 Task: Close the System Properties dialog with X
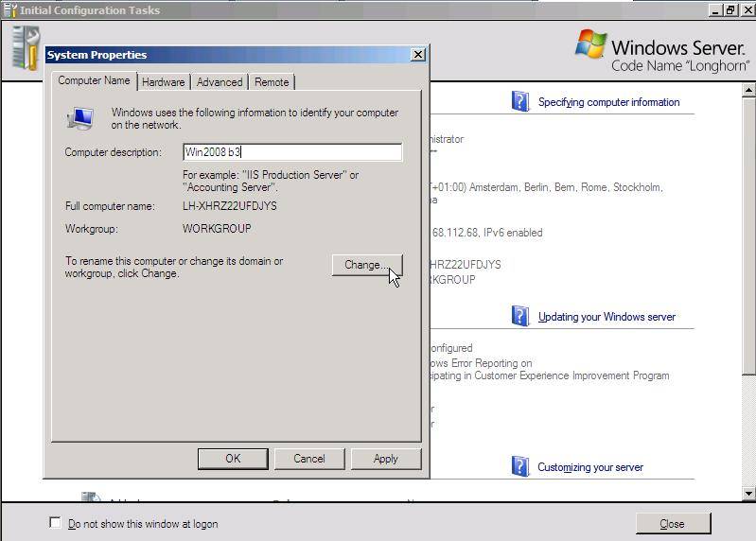[x=417, y=55]
